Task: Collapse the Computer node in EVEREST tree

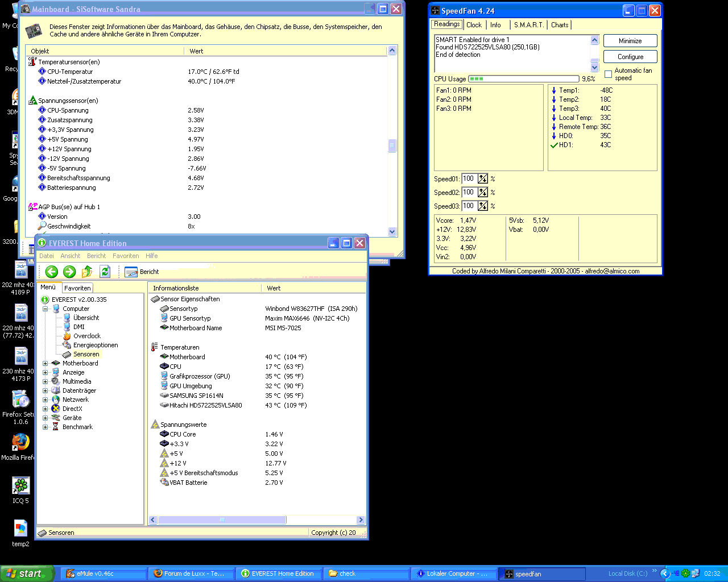Action: tap(45, 309)
